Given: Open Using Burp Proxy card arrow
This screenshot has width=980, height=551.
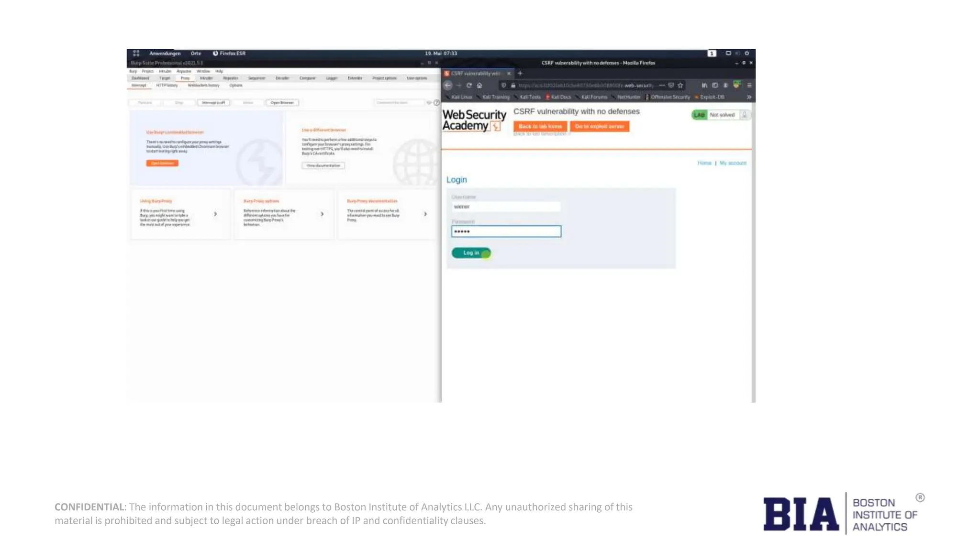Looking at the screenshot, I should 215,214.
